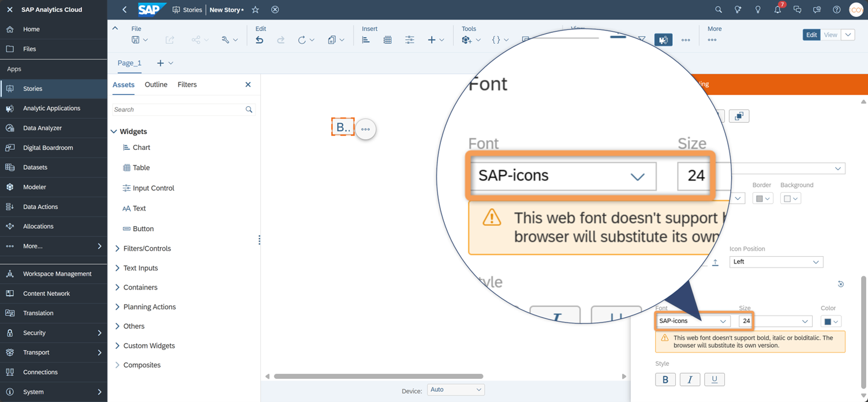Image resolution: width=868 pixels, height=402 pixels.
Task: Open dropdown beside the View button
Action: pos(848,35)
